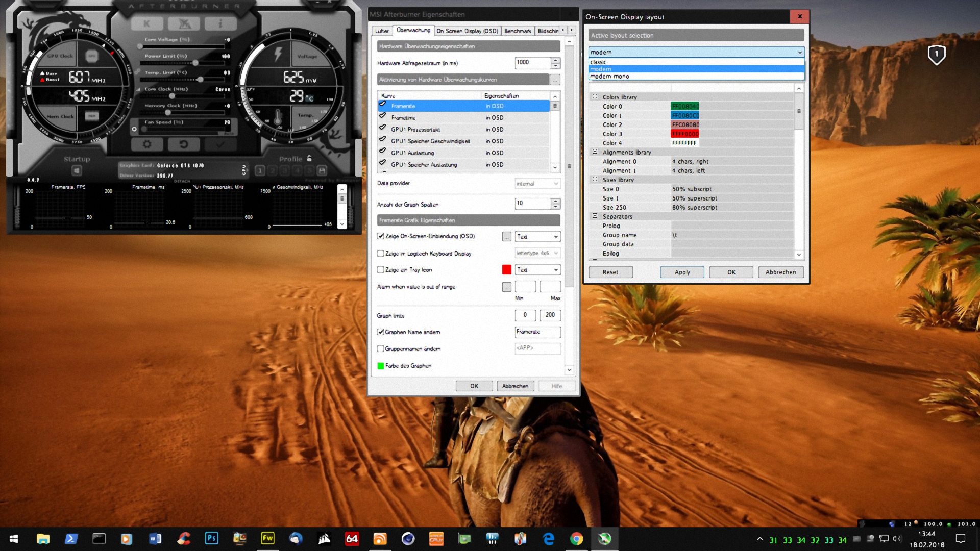980x551 pixels.
Task: Open Chrome from the taskbar
Action: click(576, 539)
